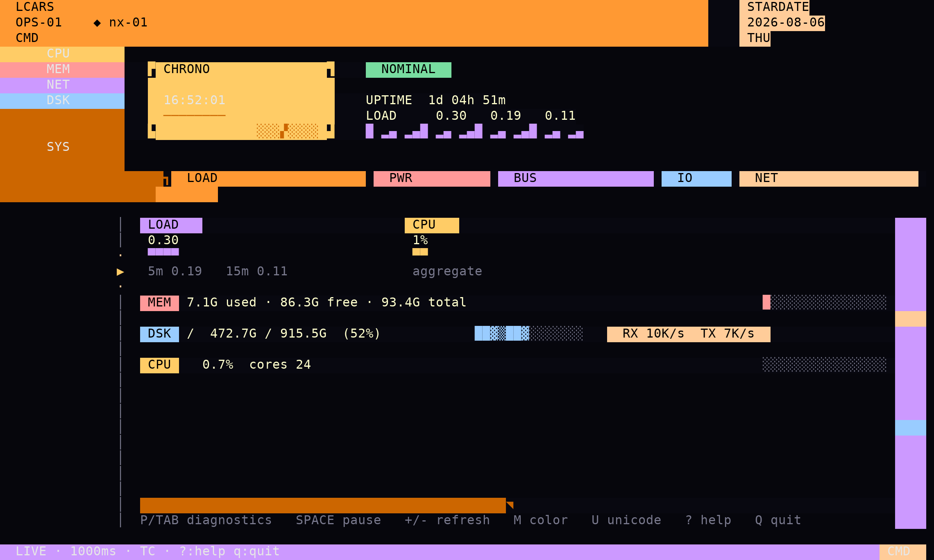Click the CPU yellow row label at bottom
Image resolution: width=934 pixels, height=560 pixels.
coord(160,365)
